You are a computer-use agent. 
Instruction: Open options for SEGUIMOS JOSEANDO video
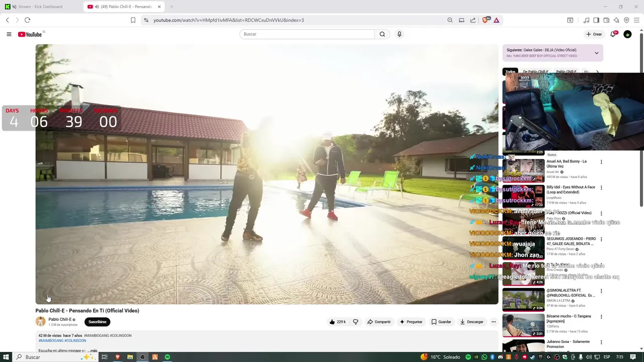click(601, 239)
